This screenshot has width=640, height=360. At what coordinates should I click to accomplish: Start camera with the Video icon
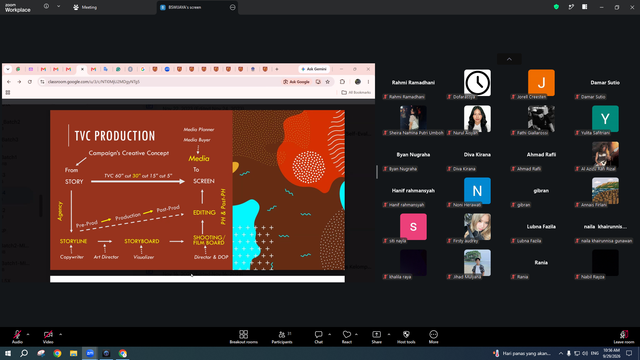[48, 335]
